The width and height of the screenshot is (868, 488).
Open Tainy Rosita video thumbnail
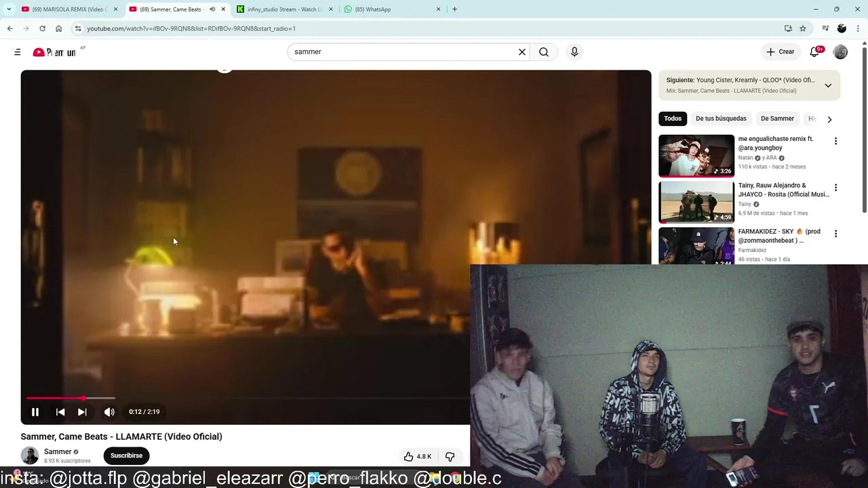(x=696, y=202)
